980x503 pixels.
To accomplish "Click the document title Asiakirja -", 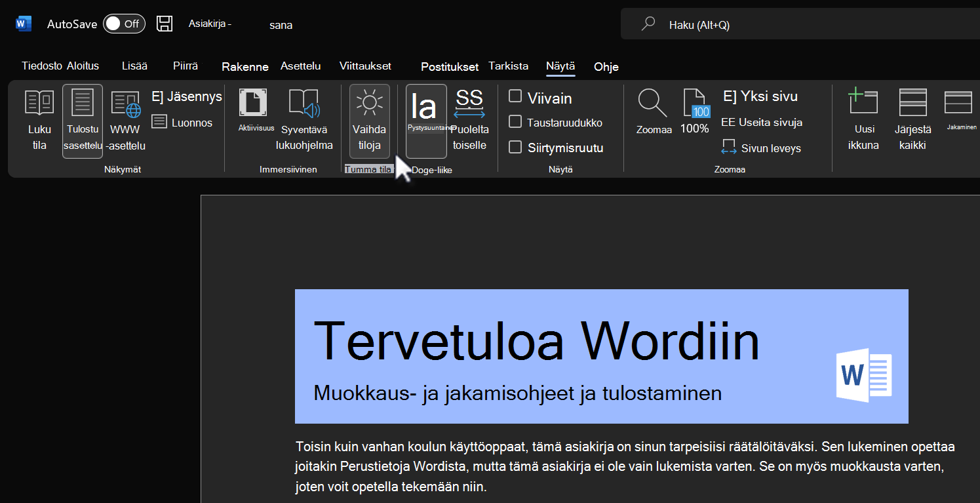I will (x=210, y=24).
